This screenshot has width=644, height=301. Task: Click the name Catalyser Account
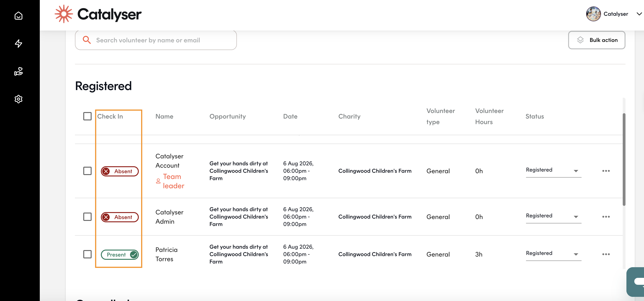169,161
